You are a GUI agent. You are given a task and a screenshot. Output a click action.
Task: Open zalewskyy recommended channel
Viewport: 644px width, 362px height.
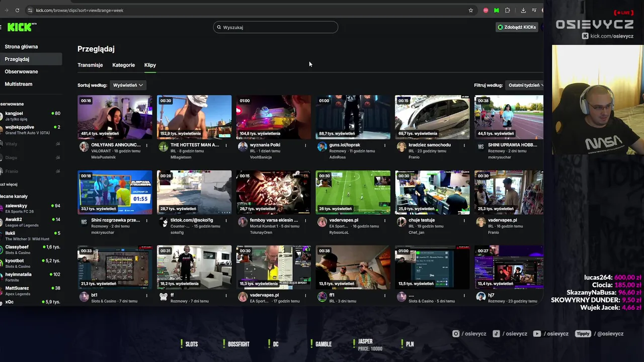pos(31,208)
